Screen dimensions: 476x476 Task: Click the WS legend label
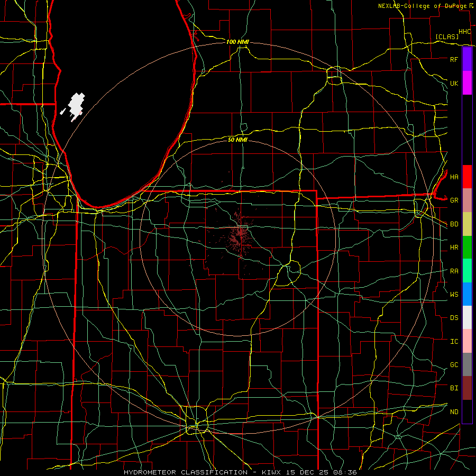[454, 295]
